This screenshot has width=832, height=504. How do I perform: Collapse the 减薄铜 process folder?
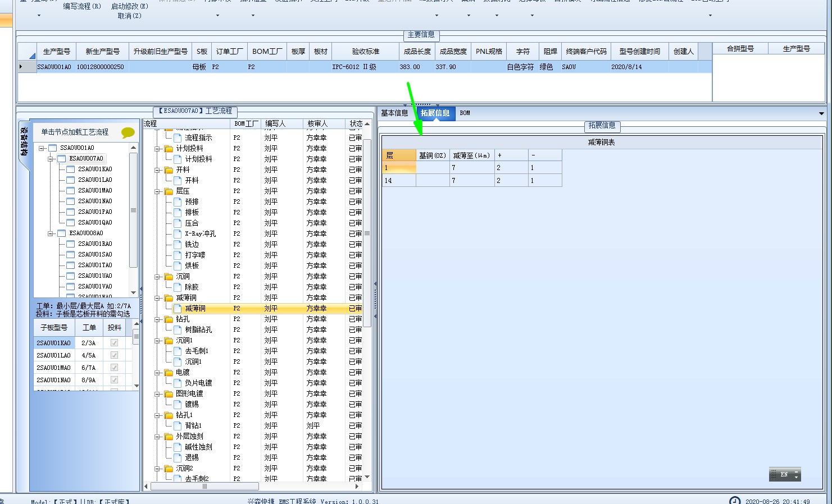coord(158,298)
